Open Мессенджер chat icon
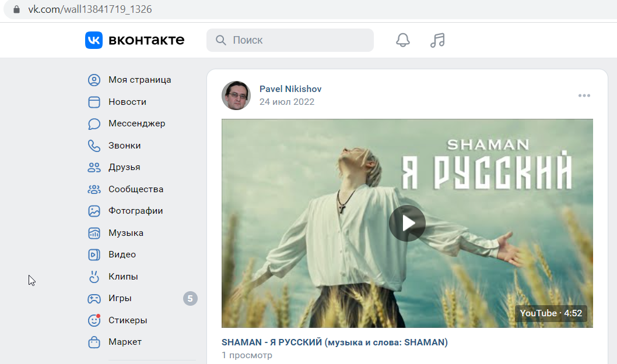617x364 pixels. 94,124
